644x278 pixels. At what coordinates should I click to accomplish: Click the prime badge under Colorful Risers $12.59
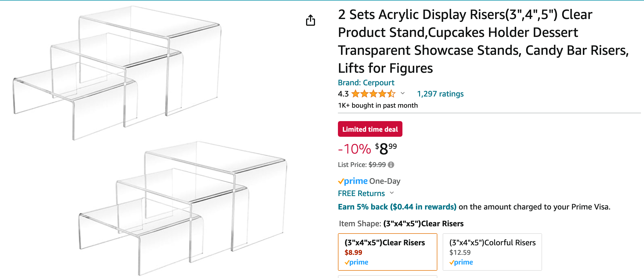pos(461,262)
